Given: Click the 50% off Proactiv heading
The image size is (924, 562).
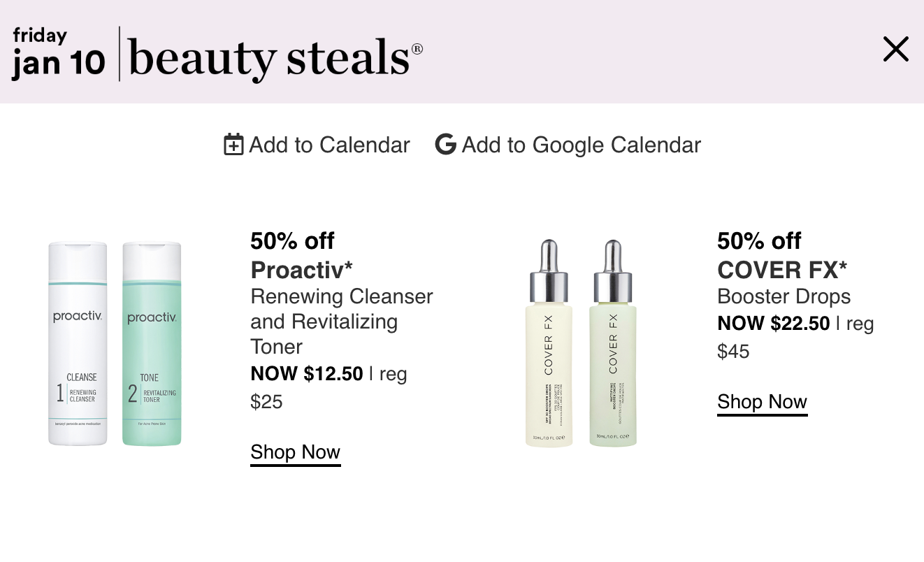Looking at the screenshot, I should [302, 255].
